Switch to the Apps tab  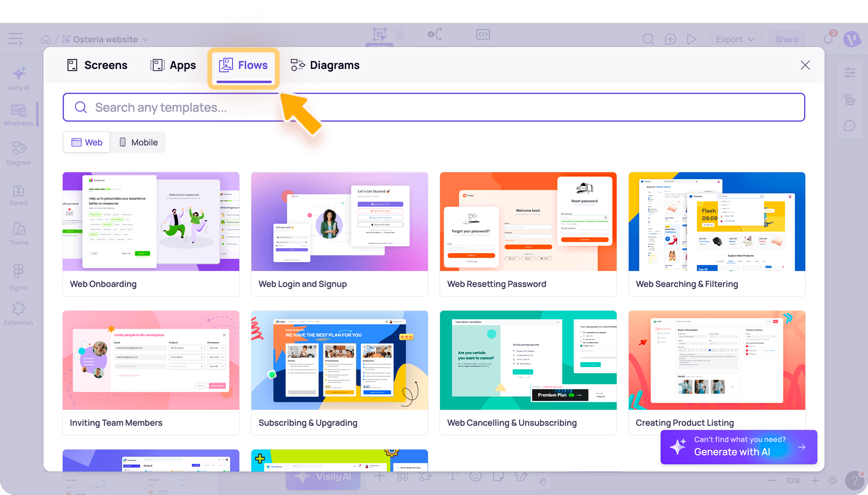pyautogui.click(x=173, y=65)
